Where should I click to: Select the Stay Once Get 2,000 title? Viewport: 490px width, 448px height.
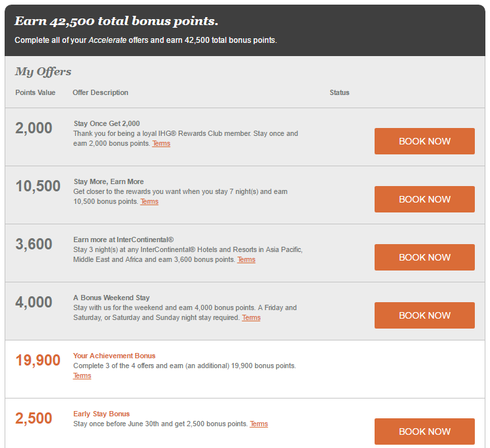click(107, 123)
